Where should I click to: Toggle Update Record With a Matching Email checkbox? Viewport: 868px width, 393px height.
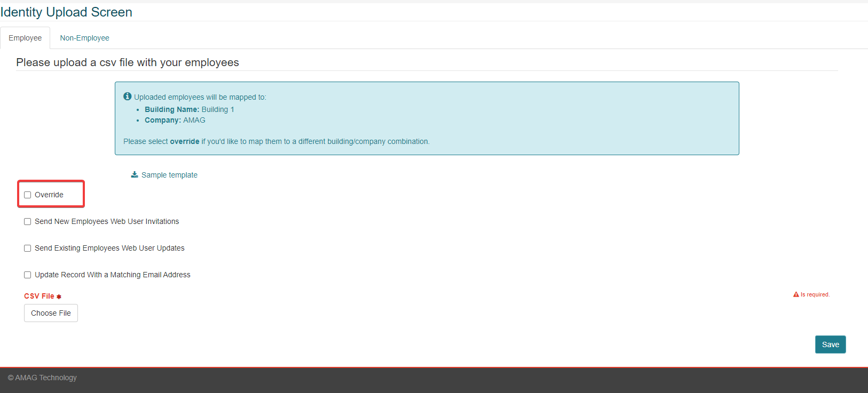click(x=28, y=275)
